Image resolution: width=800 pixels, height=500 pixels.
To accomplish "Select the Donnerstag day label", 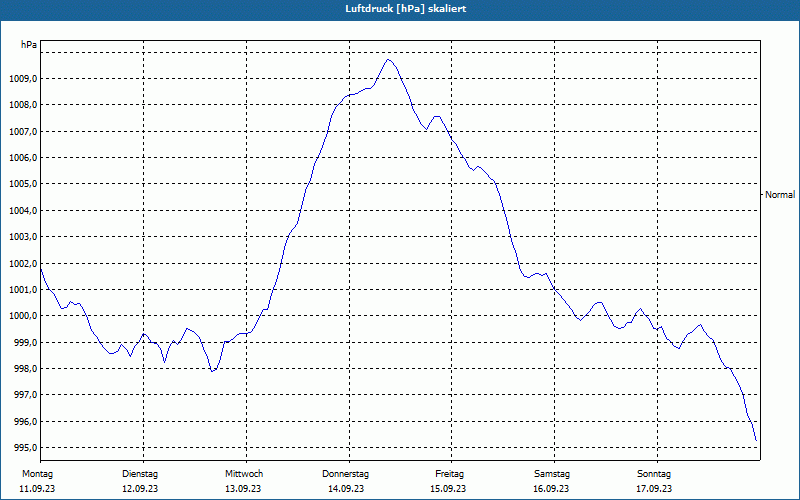I will tap(345, 474).
